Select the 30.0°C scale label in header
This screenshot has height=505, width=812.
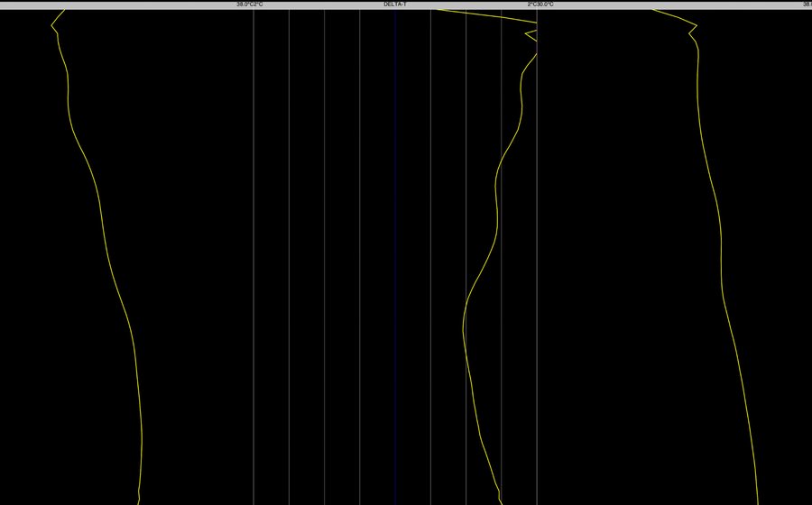pyautogui.click(x=545, y=5)
